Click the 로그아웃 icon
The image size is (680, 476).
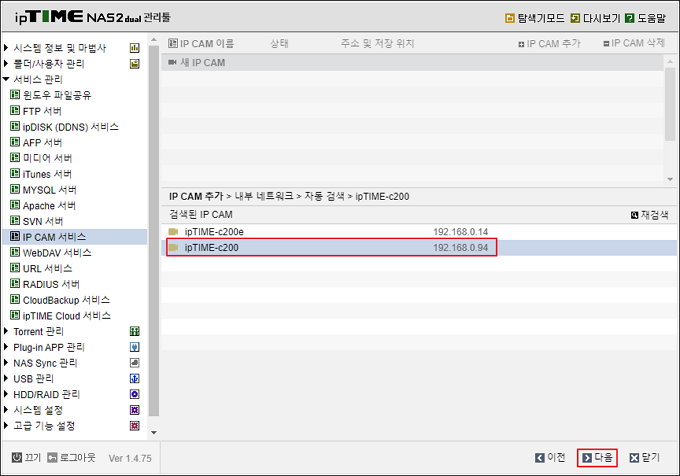(x=52, y=457)
